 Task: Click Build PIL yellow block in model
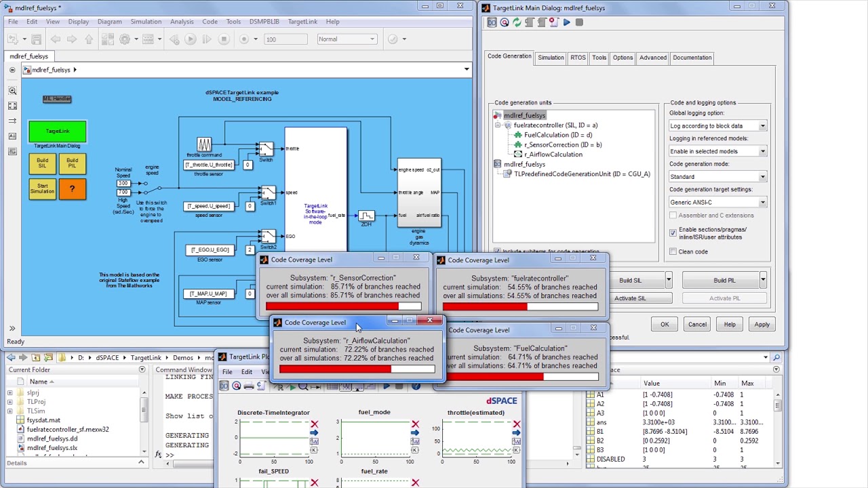click(72, 164)
